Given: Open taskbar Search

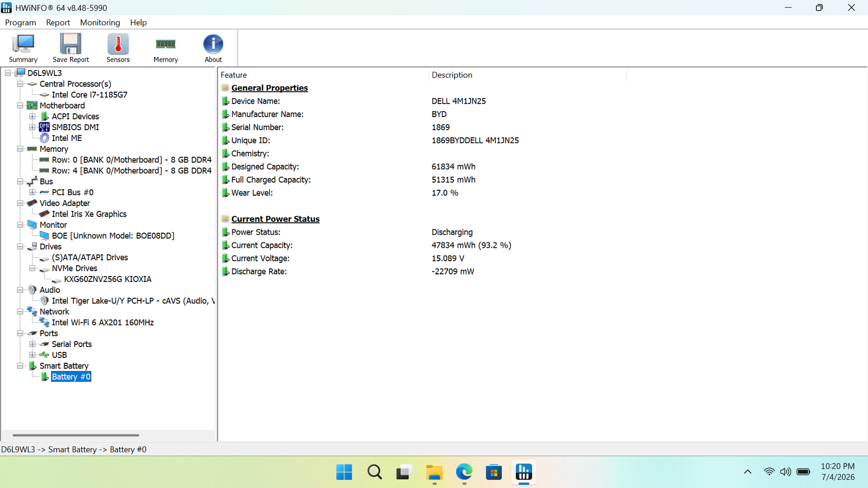Looking at the screenshot, I should coord(374,472).
